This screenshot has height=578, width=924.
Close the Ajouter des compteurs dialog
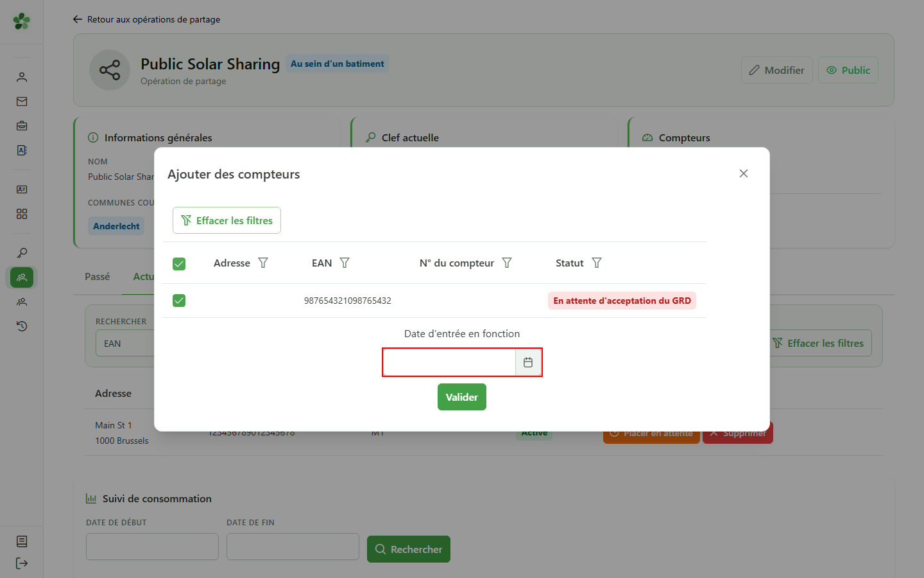coord(744,173)
